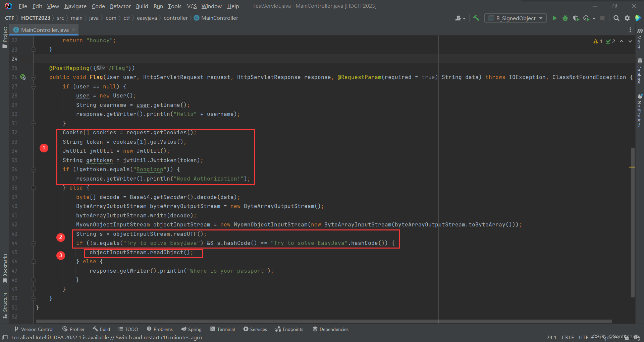Open editor tab options three-dot menu
This screenshot has height=342, width=644.
click(x=630, y=30)
